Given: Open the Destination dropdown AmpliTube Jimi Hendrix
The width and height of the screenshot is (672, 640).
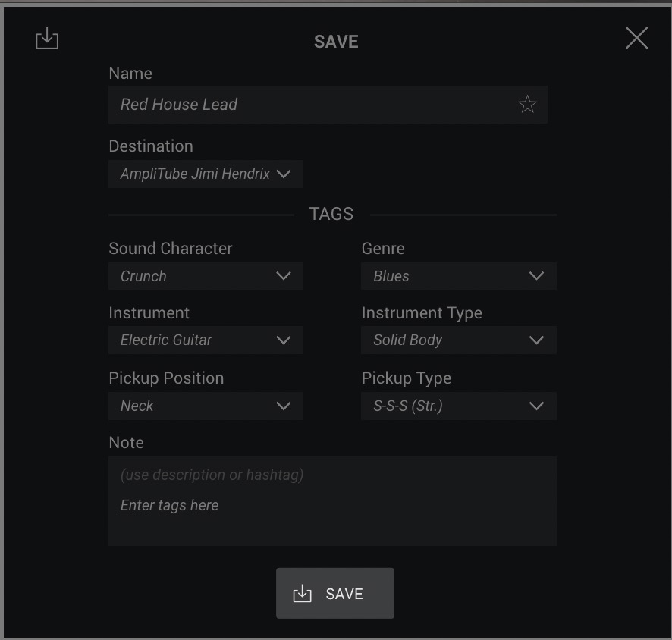Looking at the screenshot, I should point(206,174).
